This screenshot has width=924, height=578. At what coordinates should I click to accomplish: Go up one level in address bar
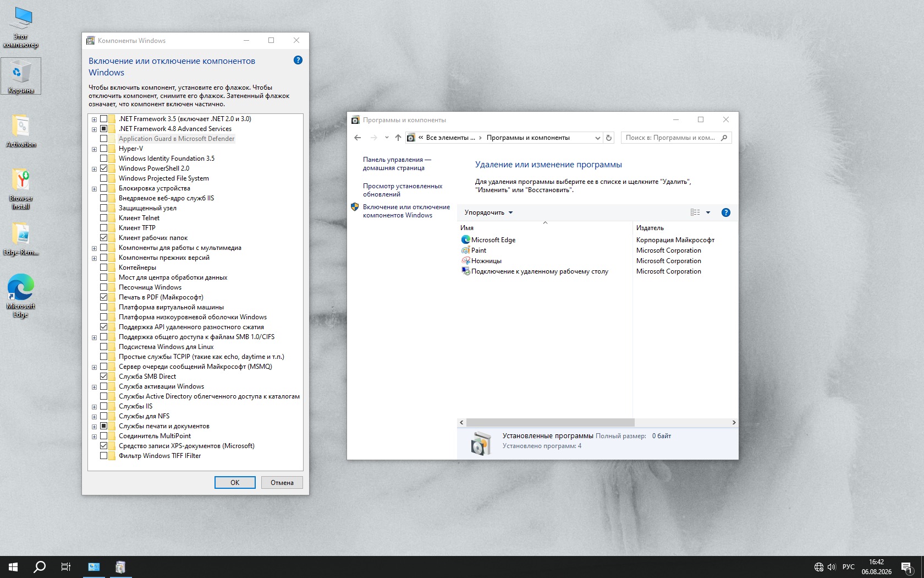pyautogui.click(x=398, y=138)
